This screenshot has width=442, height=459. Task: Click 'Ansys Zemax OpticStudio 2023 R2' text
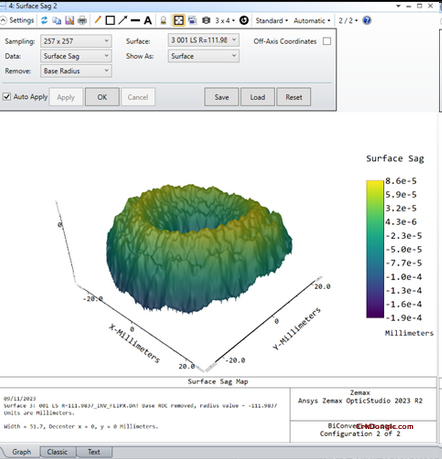(x=360, y=401)
